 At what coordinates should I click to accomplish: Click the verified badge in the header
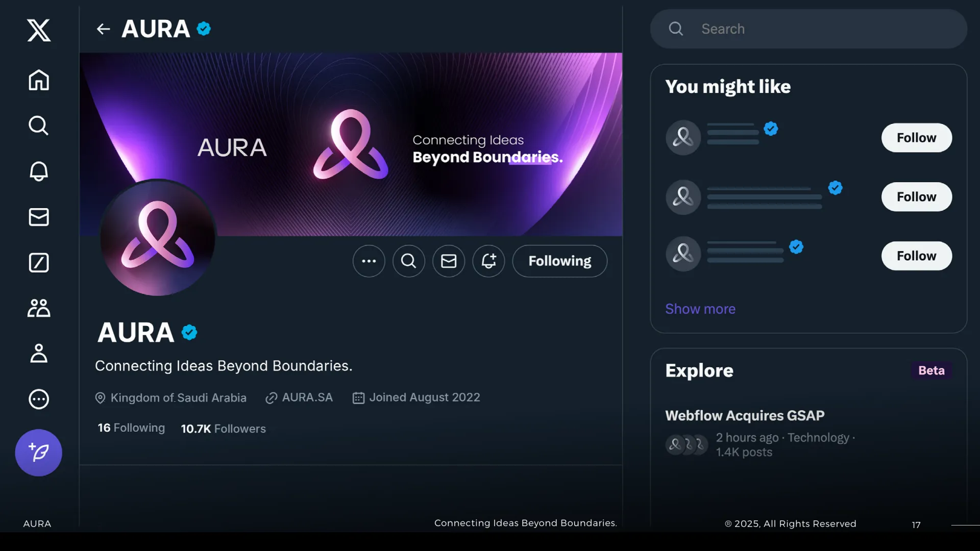204,29
